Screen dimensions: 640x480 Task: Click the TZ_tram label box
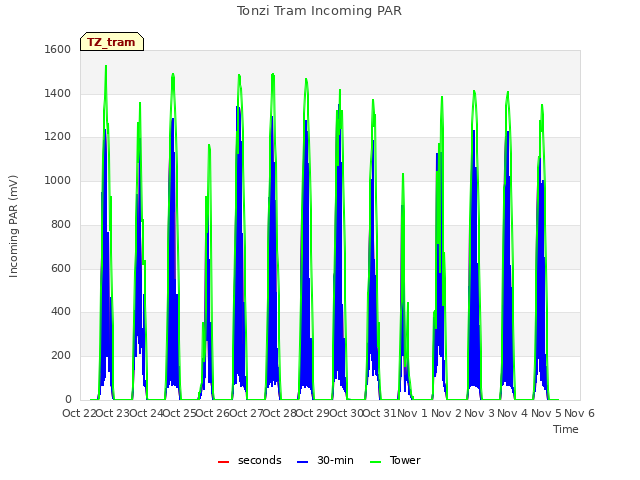[x=112, y=42]
